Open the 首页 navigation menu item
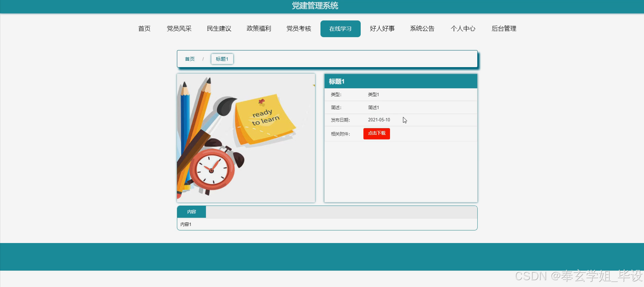 coord(144,29)
